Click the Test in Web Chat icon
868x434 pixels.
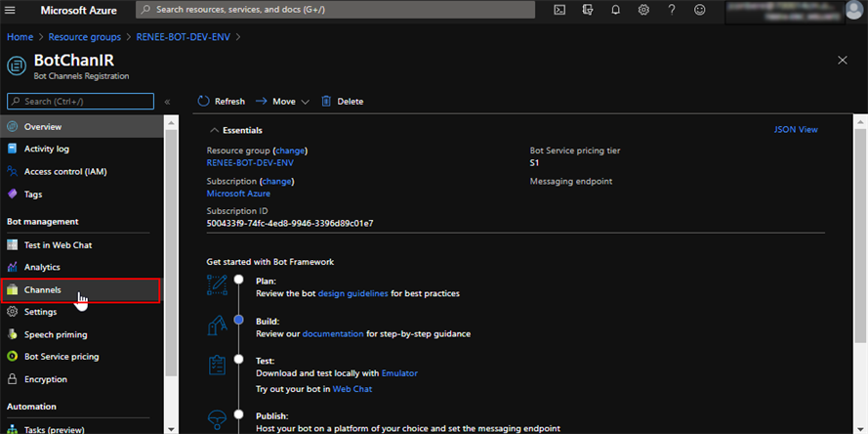[x=12, y=245]
